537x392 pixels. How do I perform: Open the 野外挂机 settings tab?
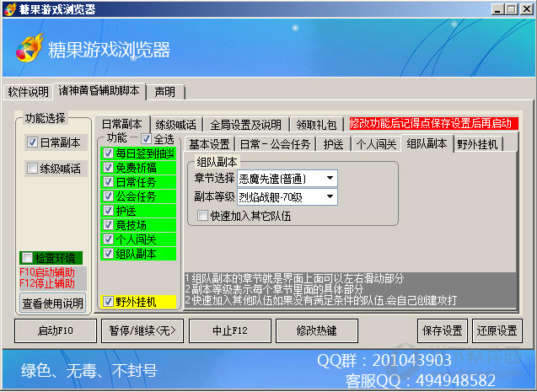pyautogui.click(x=478, y=144)
